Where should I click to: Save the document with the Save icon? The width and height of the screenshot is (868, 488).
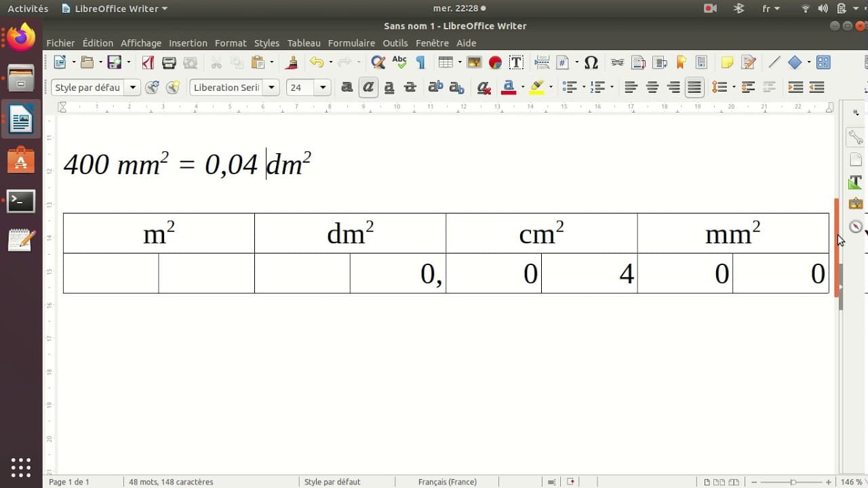click(114, 62)
